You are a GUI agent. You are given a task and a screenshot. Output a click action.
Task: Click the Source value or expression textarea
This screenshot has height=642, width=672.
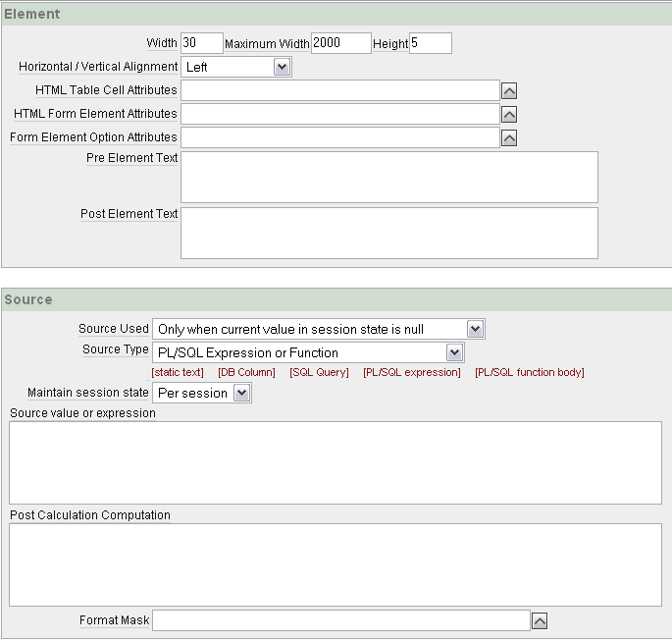pos(336,462)
